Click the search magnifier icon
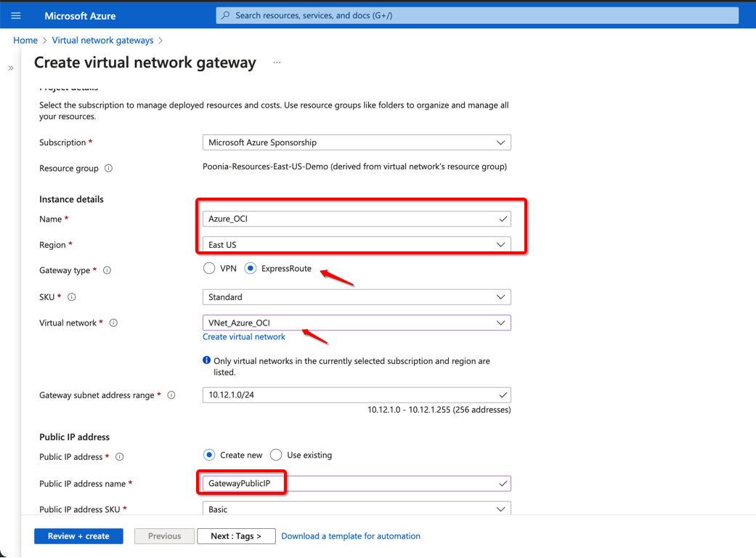Screen dimensions: 756x558 225,15
